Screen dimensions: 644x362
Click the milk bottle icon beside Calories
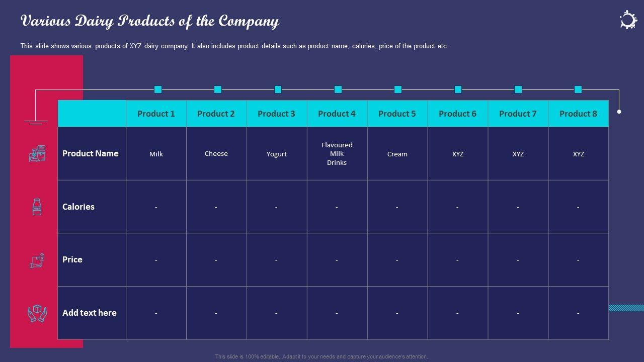pyautogui.click(x=37, y=207)
